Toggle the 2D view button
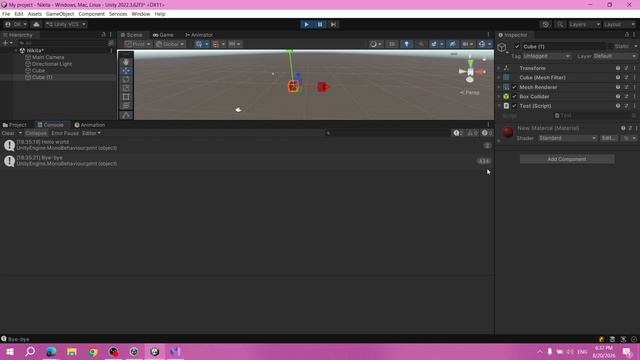Image resolution: width=640 pixels, height=360 pixels. [392, 44]
